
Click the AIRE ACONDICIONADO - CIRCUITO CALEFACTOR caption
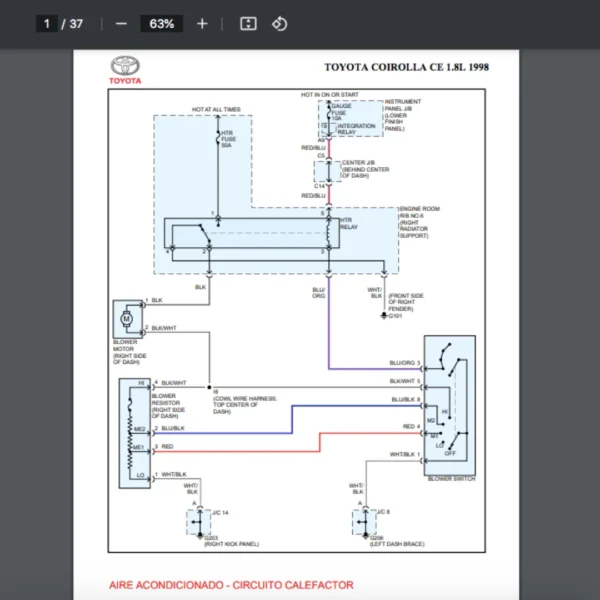[231, 585]
